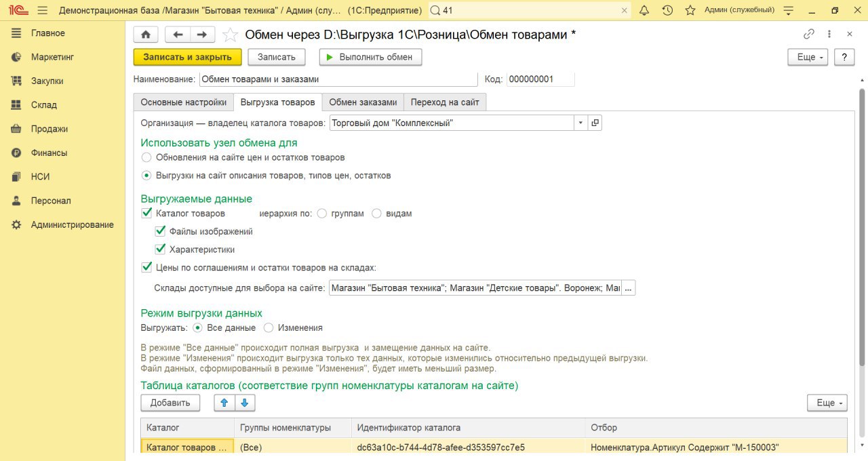Clear the search field with the X icon
The height and width of the screenshot is (461, 868).
(625, 10)
